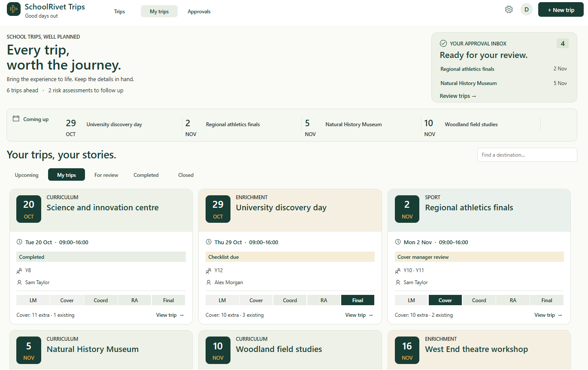Click the 20 Oct date badge
588x370 pixels.
pyautogui.click(x=29, y=209)
